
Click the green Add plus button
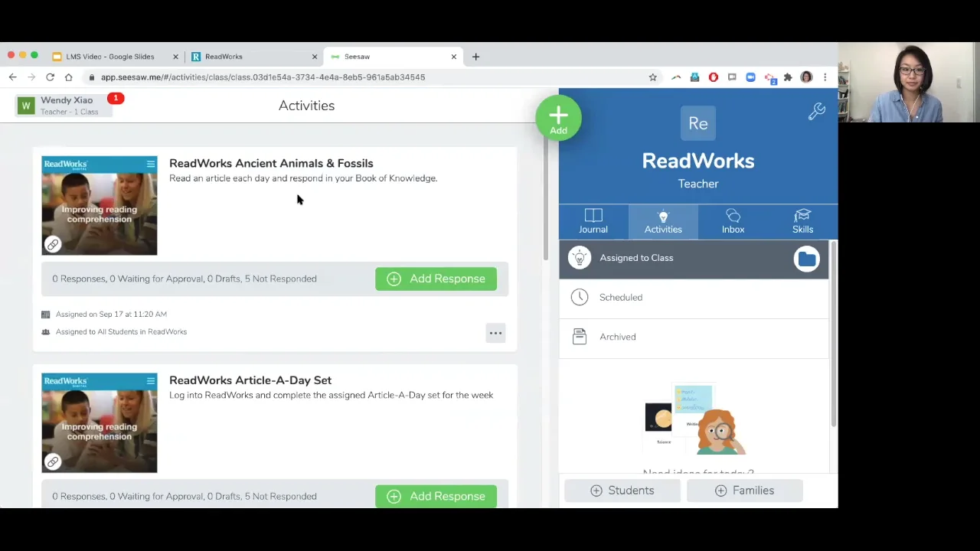[x=558, y=118]
